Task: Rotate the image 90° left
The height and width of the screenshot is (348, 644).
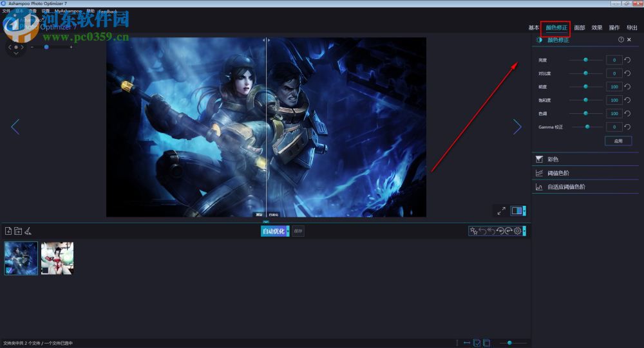Action: point(500,231)
